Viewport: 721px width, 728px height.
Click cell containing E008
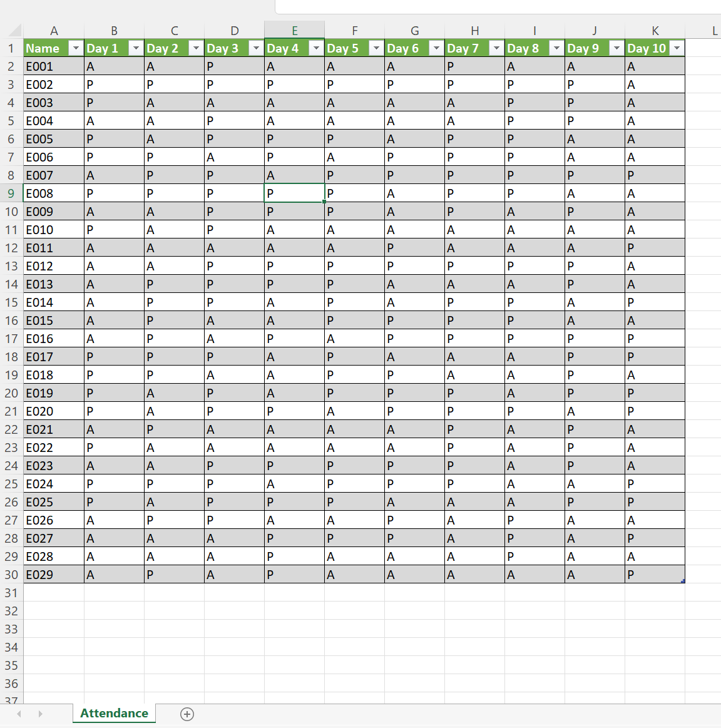coord(54,193)
